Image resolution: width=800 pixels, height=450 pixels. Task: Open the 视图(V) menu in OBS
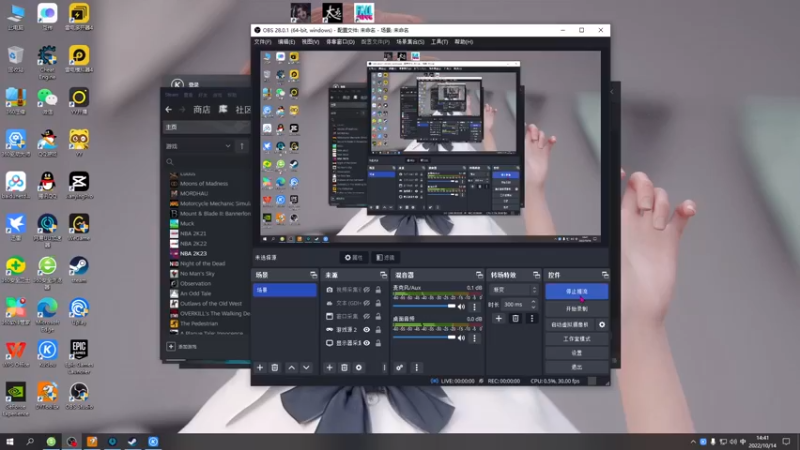click(310, 42)
